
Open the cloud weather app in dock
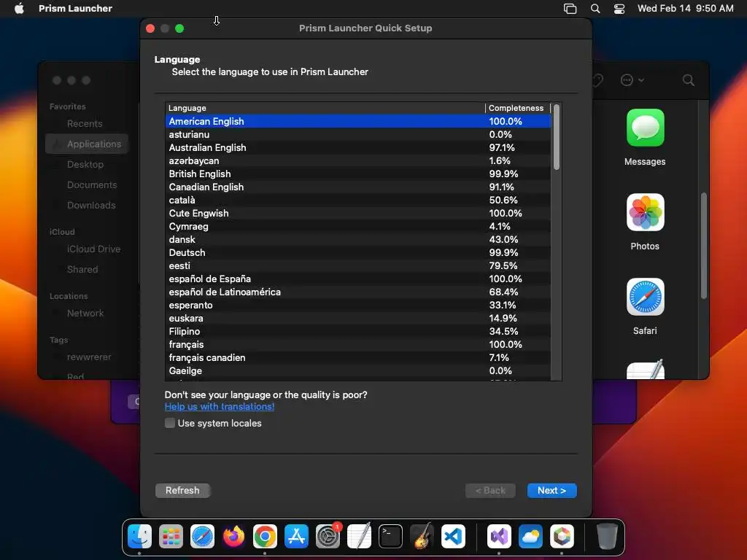point(530,536)
